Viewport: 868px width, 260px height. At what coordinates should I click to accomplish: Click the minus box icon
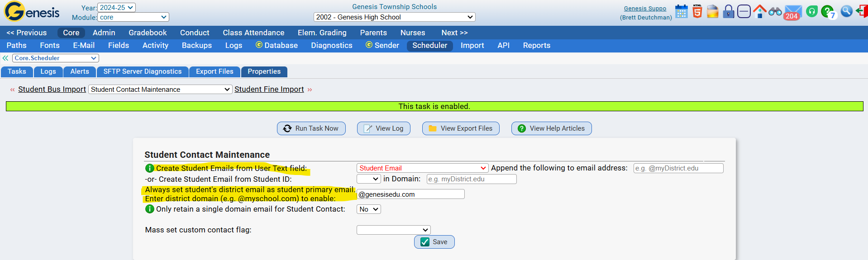pos(744,11)
